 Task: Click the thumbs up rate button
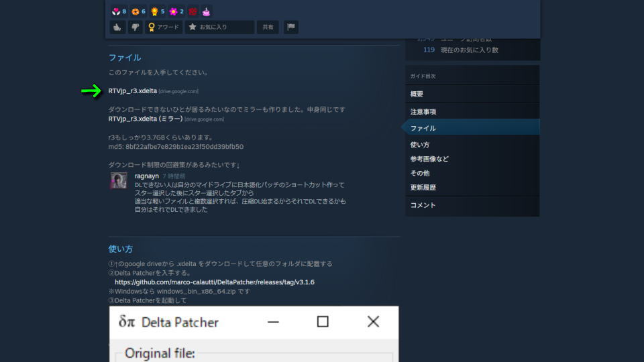pyautogui.click(x=117, y=27)
